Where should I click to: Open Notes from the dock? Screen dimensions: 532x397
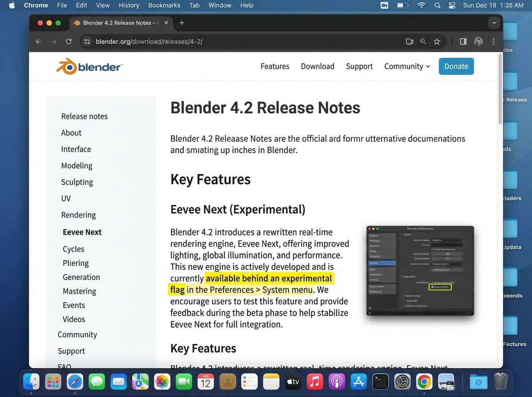271,381
